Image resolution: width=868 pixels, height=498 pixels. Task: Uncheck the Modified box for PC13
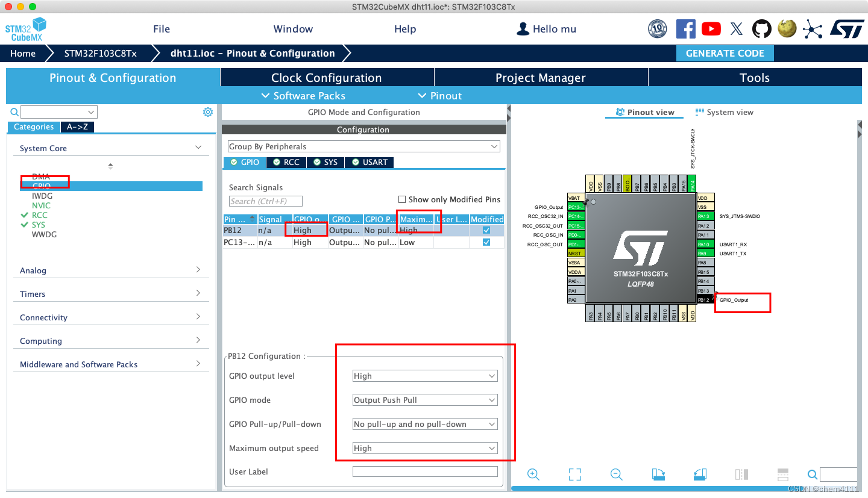pos(486,242)
